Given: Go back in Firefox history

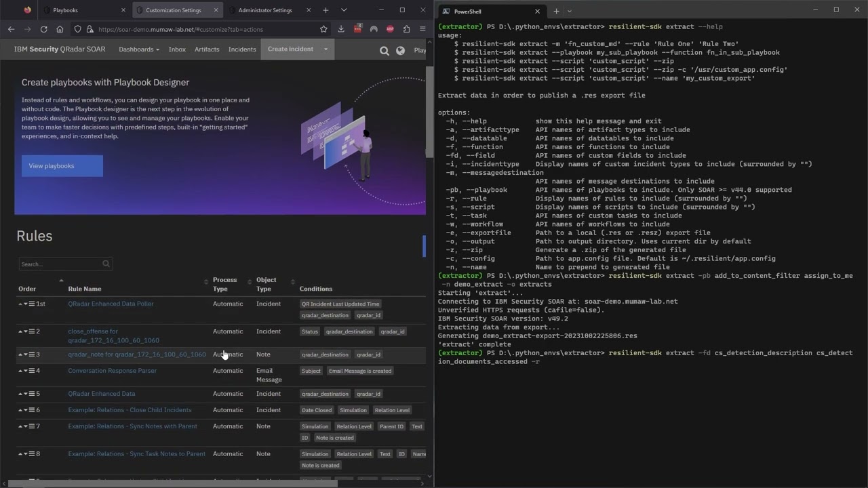Looking at the screenshot, I should [x=11, y=29].
